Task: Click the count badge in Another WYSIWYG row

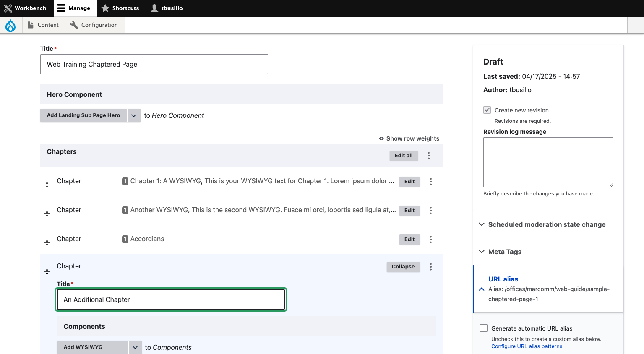Action: click(x=125, y=210)
